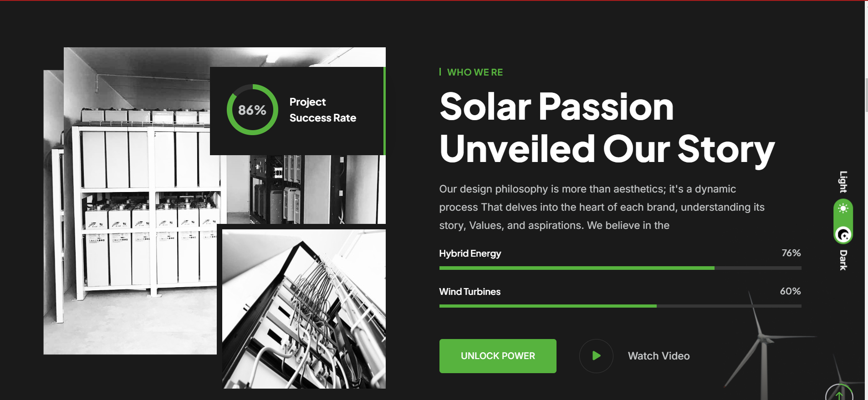This screenshot has height=400, width=868.
Task: Click the Wind Turbines progress bar
Action: coord(620,306)
